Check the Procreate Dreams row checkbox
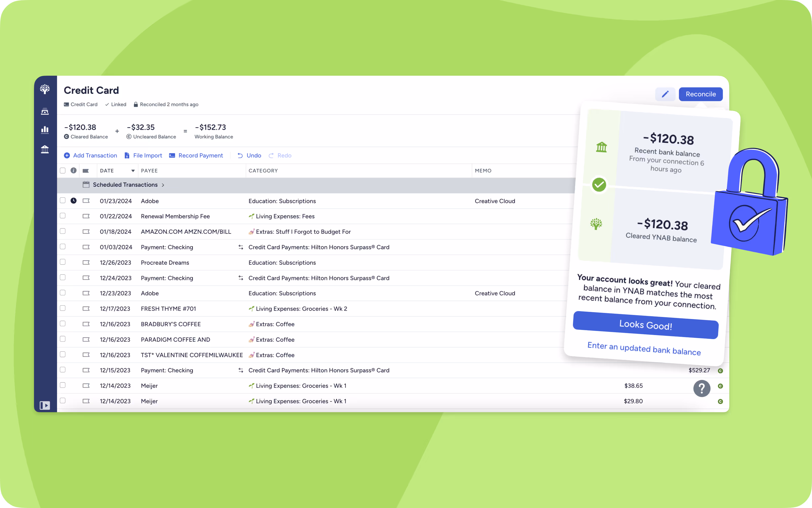Screen dimensions: 812x508 point(62,262)
